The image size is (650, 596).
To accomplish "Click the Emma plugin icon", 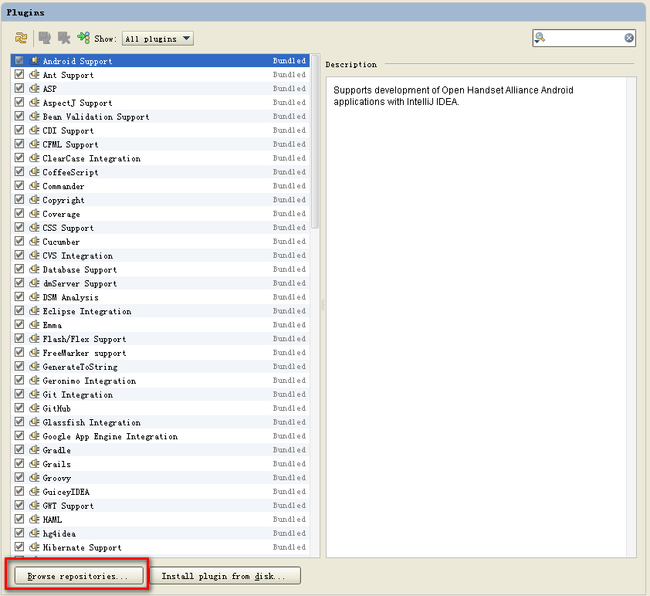I will (34, 324).
